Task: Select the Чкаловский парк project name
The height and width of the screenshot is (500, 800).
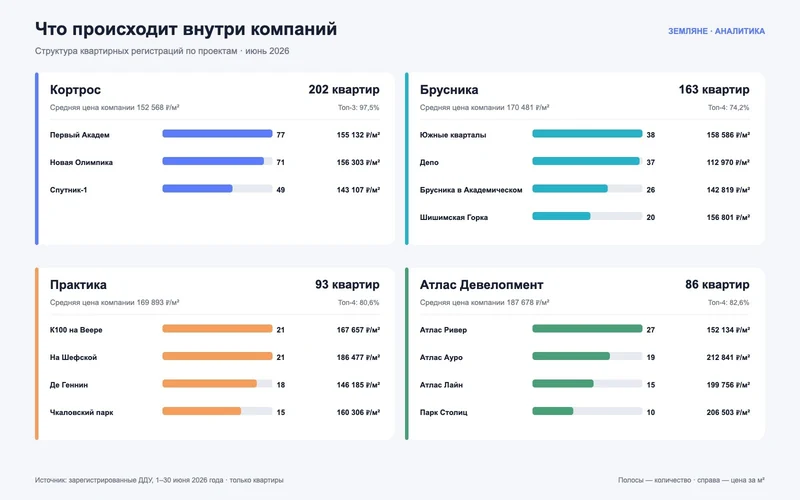Action: click(82, 412)
